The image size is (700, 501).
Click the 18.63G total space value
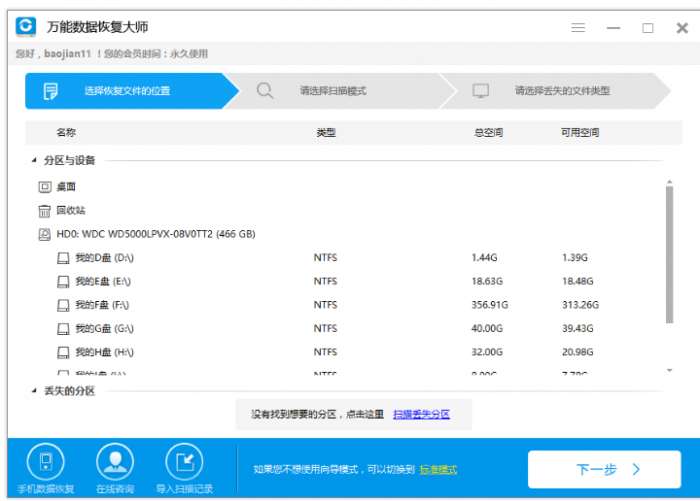point(487,281)
